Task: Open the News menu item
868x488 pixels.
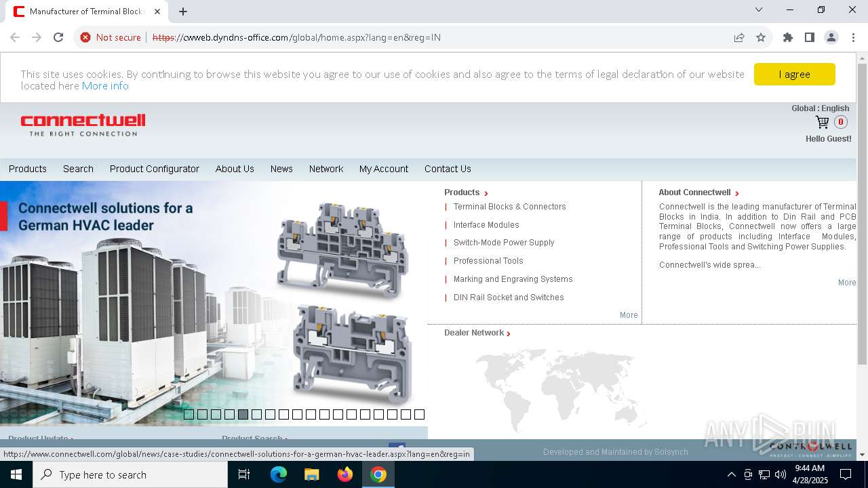Action: (281, 169)
